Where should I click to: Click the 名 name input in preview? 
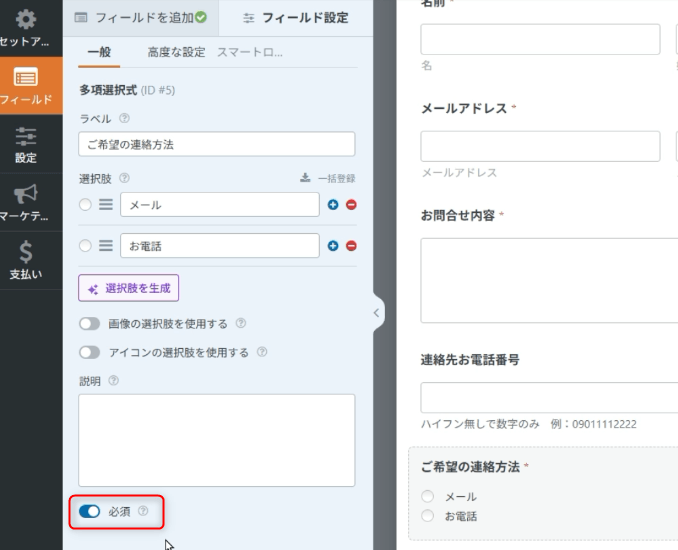(x=540, y=39)
